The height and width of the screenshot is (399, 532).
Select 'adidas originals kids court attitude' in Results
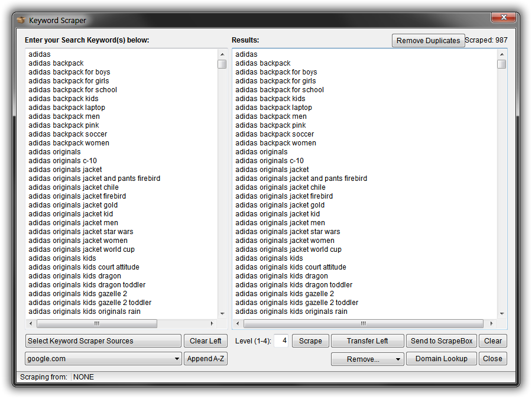pos(291,267)
